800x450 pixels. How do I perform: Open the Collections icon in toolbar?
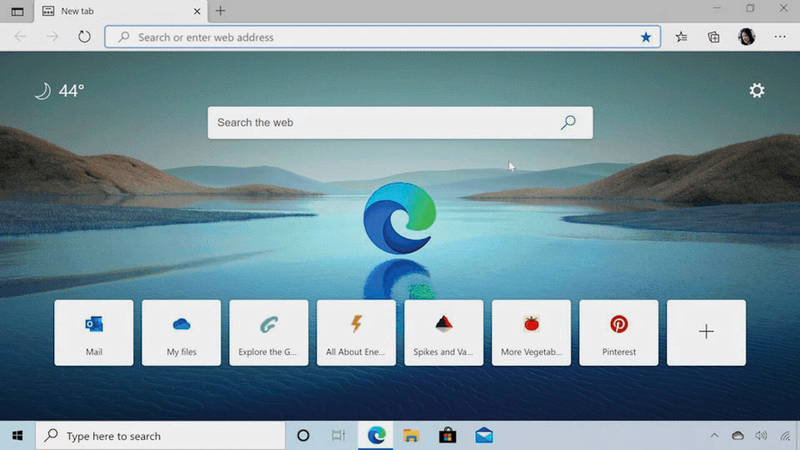[714, 37]
